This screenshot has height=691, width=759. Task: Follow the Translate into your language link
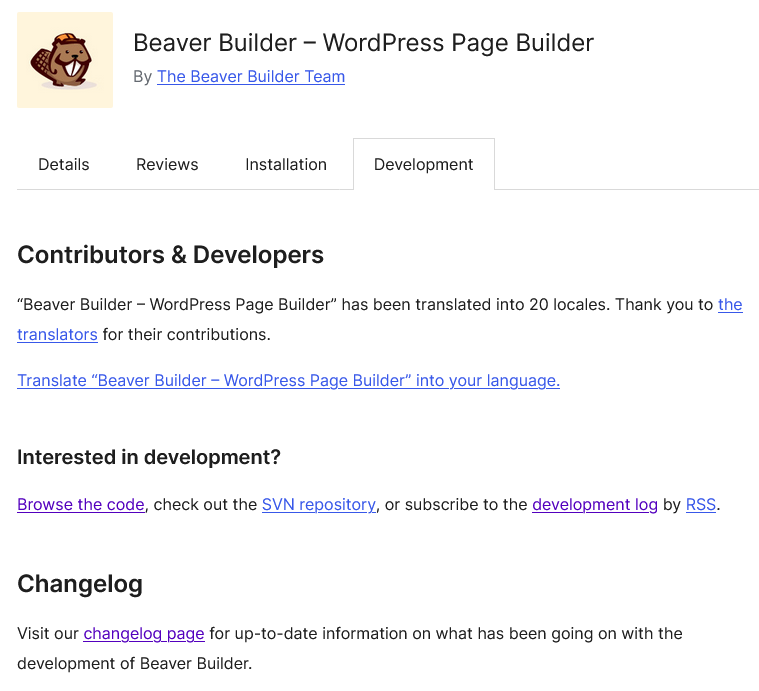point(288,380)
